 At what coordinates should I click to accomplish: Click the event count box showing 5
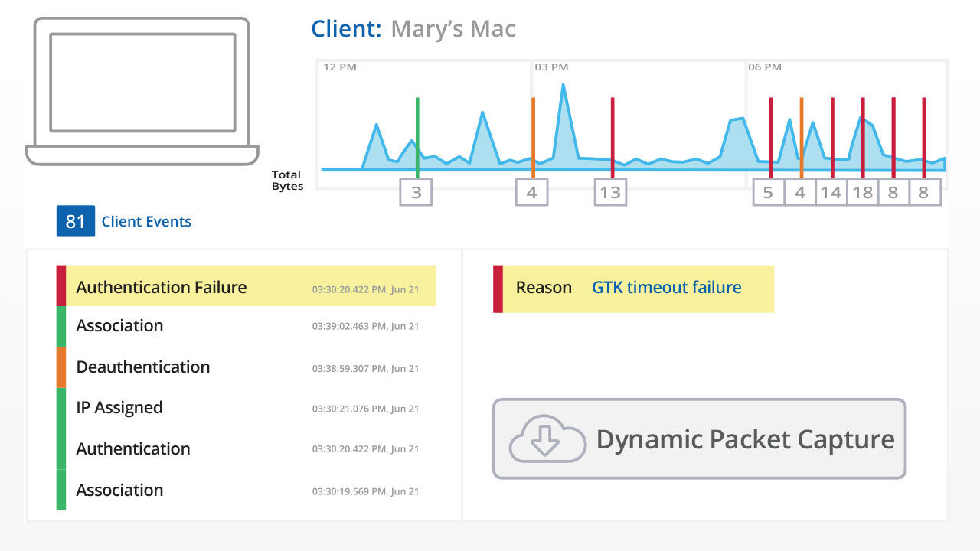[x=768, y=192]
